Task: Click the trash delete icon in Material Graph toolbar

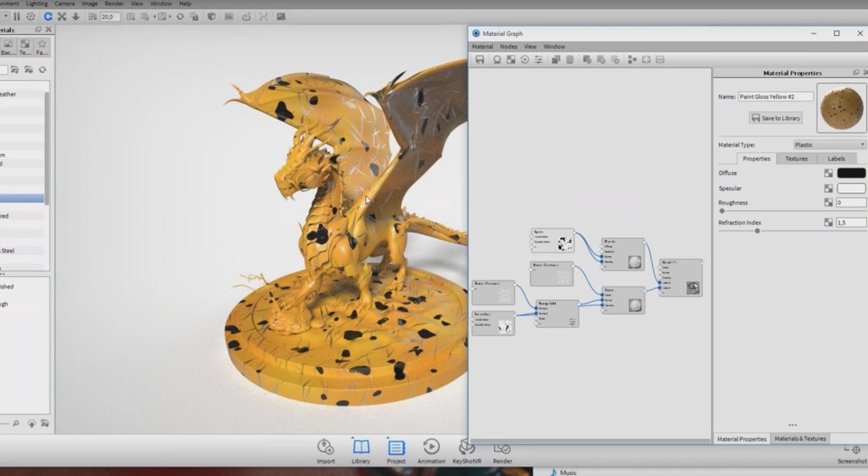Action: coord(570,60)
